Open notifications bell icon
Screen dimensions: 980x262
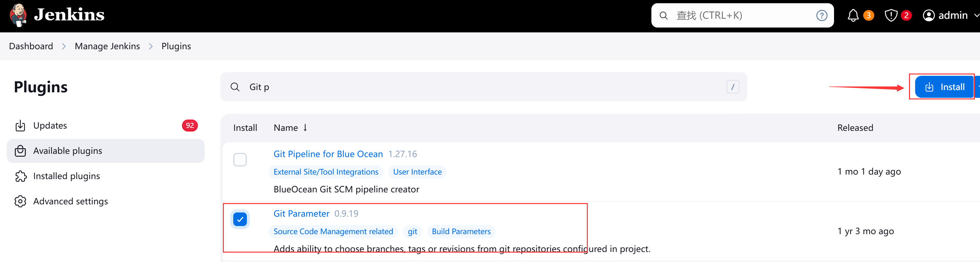click(853, 16)
